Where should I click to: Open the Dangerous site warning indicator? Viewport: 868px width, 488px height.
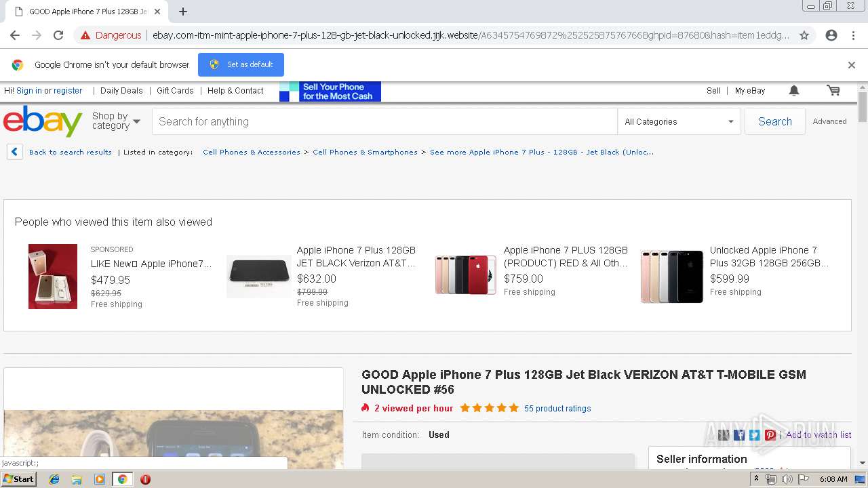111,35
